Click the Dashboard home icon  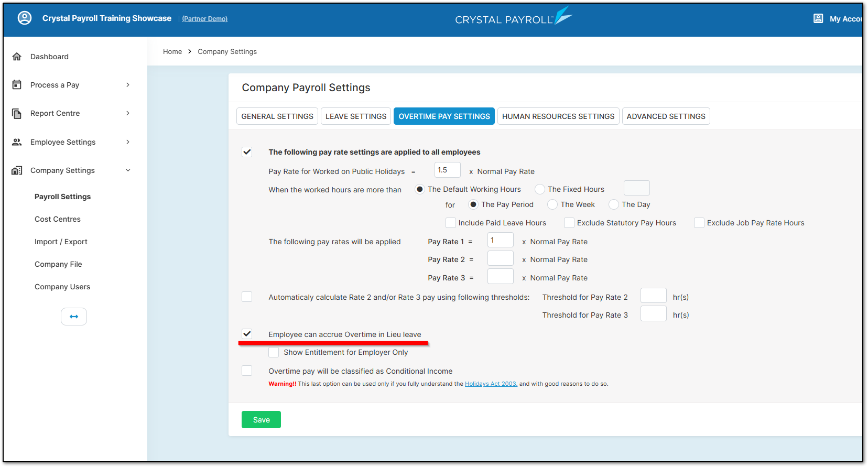point(17,57)
